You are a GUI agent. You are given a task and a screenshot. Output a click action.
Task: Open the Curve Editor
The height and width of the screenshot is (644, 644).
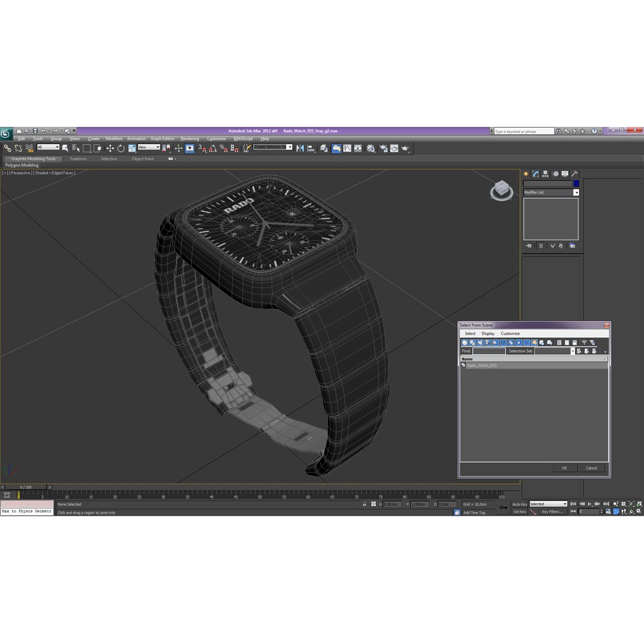[348, 148]
